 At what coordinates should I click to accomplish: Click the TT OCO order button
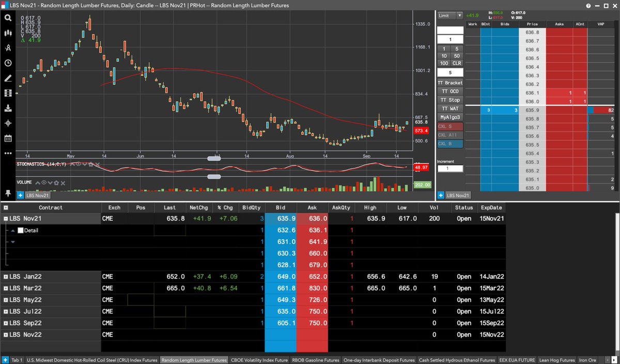click(450, 91)
